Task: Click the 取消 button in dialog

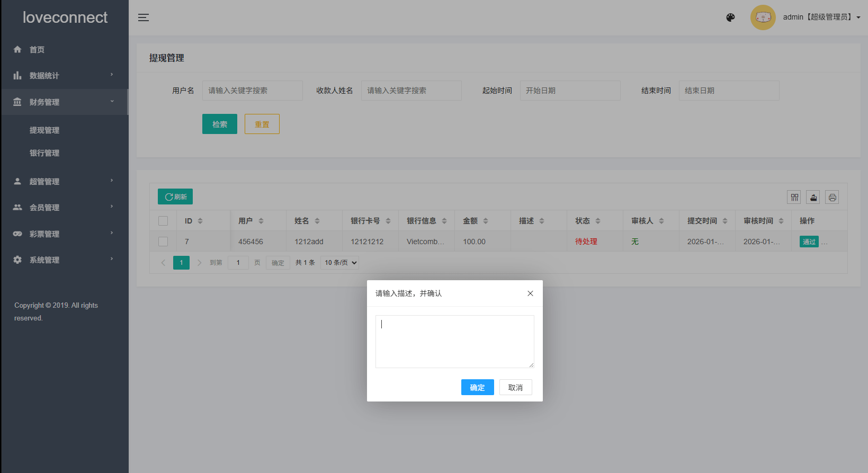Action: tap(515, 388)
